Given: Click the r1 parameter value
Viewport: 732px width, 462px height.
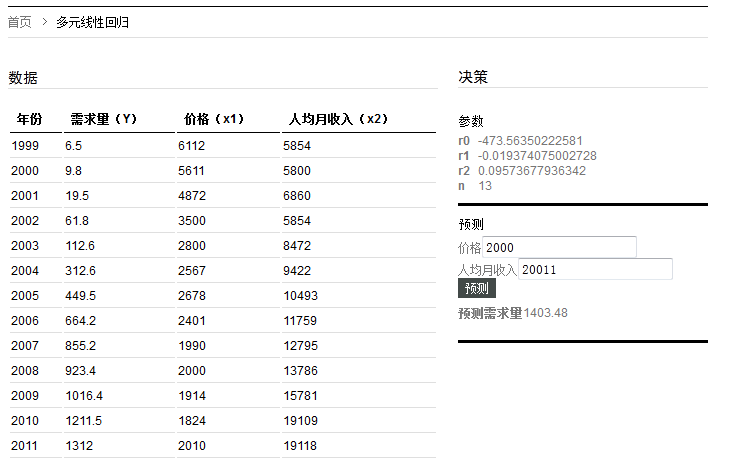Looking at the screenshot, I should pyautogui.click(x=537, y=156).
